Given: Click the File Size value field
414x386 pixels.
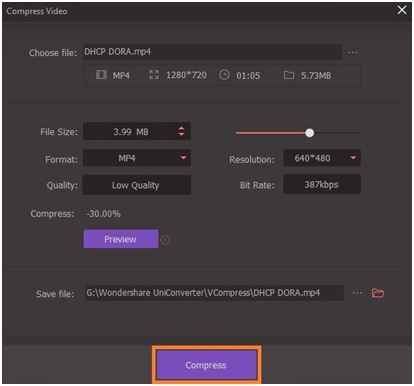Looking at the screenshot, I should [x=137, y=131].
